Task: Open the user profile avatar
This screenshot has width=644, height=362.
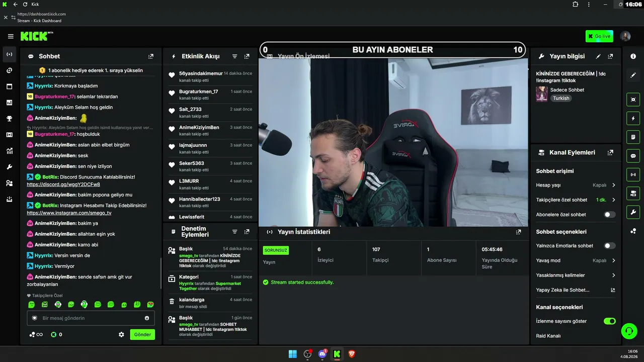Action: [x=625, y=36]
